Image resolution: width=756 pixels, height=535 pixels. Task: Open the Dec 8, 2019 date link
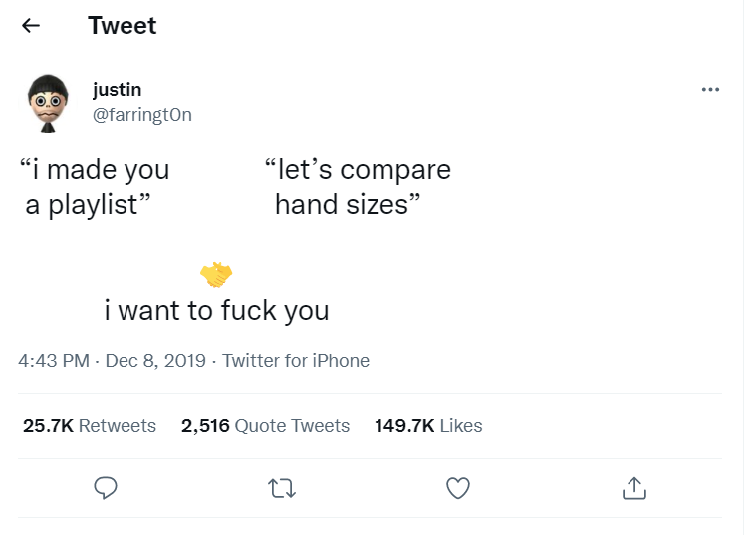click(x=154, y=361)
